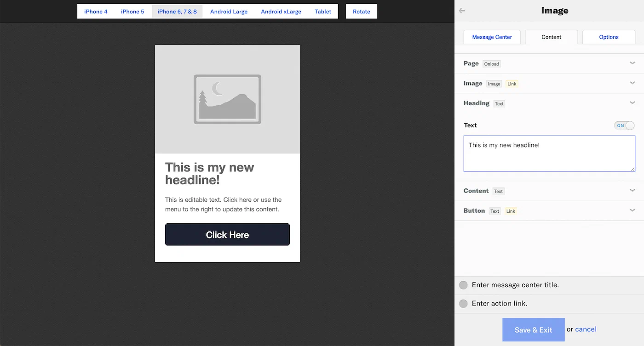Open the Message Center tab
This screenshot has height=346, width=644.
tap(492, 37)
